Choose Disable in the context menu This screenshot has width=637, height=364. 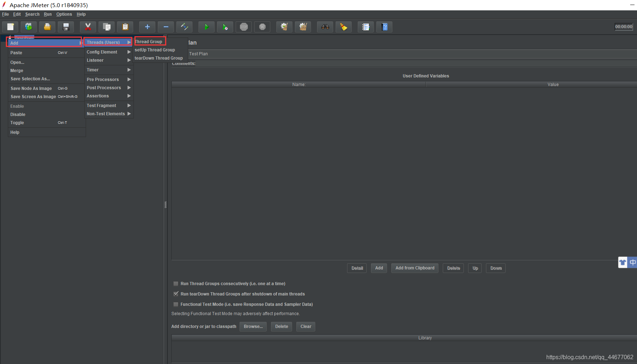tap(46, 115)
